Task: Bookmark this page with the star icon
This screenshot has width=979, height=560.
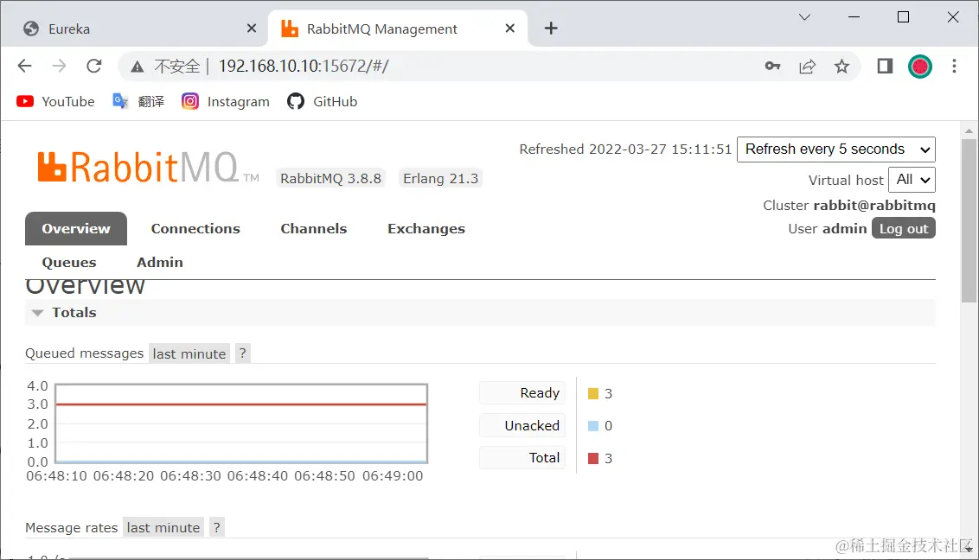Action: click(841, 66)
